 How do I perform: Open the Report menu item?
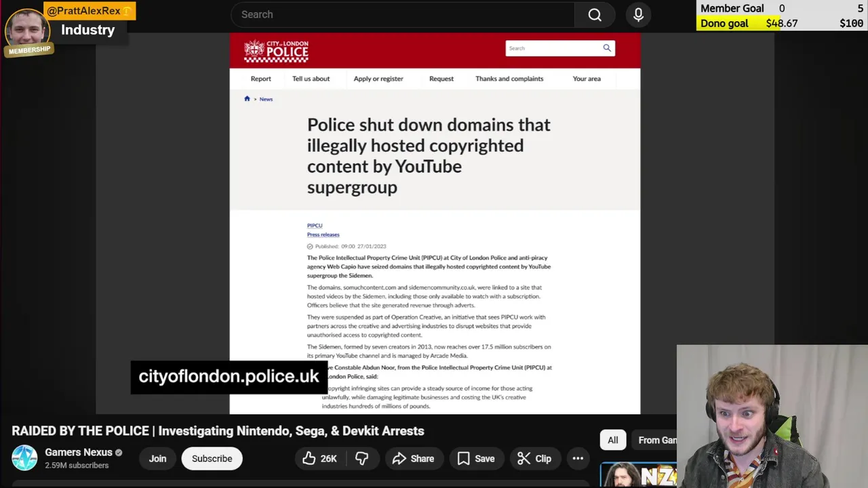(260, 79)
